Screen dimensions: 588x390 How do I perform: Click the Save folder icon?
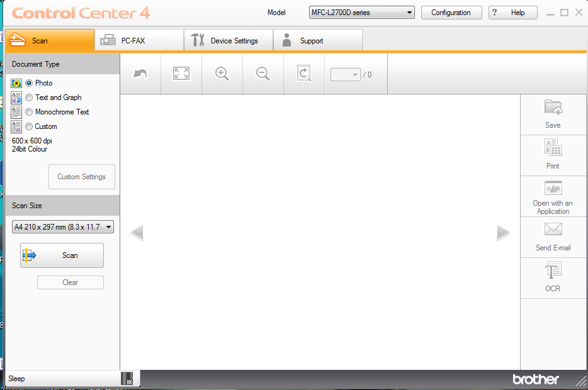553,107
